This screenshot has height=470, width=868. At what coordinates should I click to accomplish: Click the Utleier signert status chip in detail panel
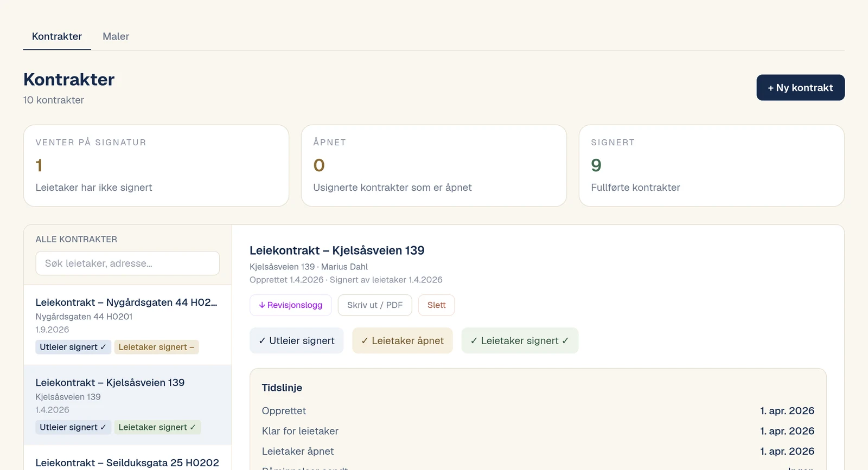coord(297,340)
